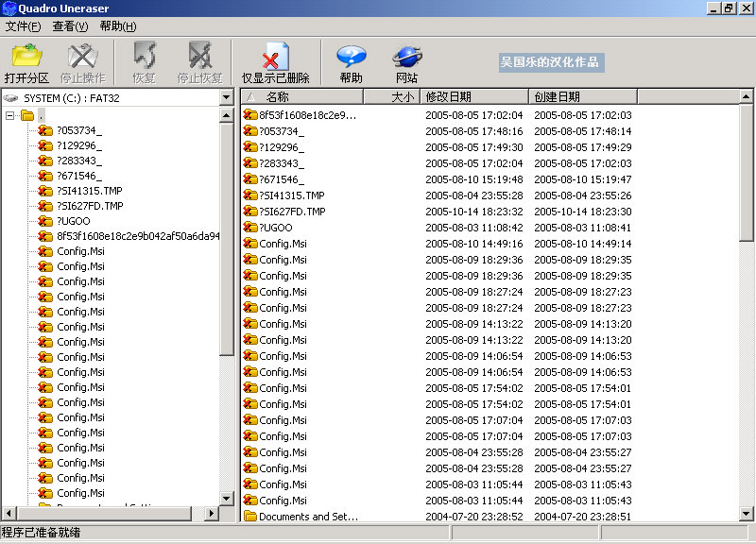Click modified date 2005-08-10 15:19:48

(474, 179)
